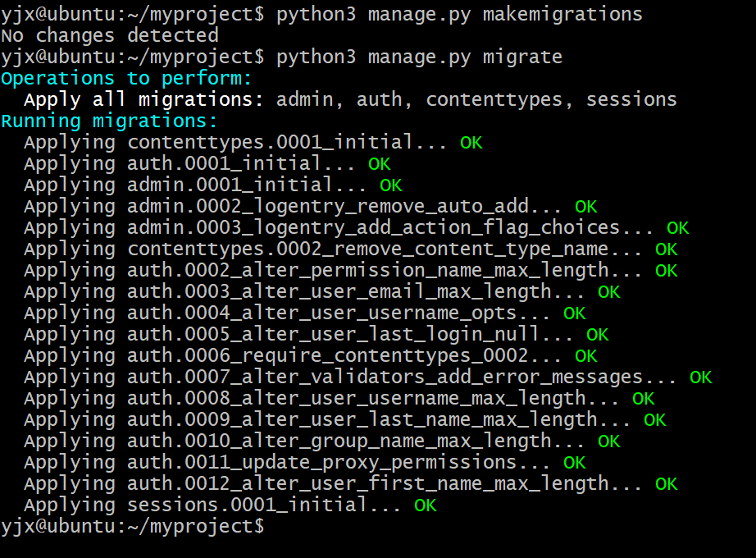Click the "Operations to perform:" heading
Screen dimensions: 756x558
coord(126,78)
